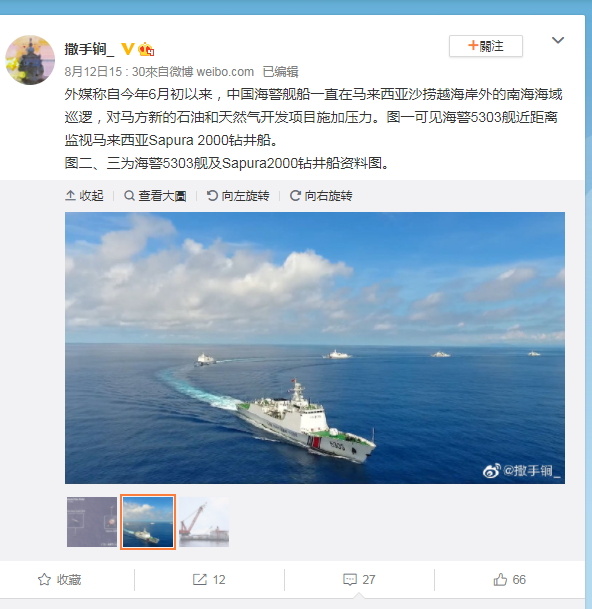
Task: Favorite the post with the star 收藏
Action: 59,579
